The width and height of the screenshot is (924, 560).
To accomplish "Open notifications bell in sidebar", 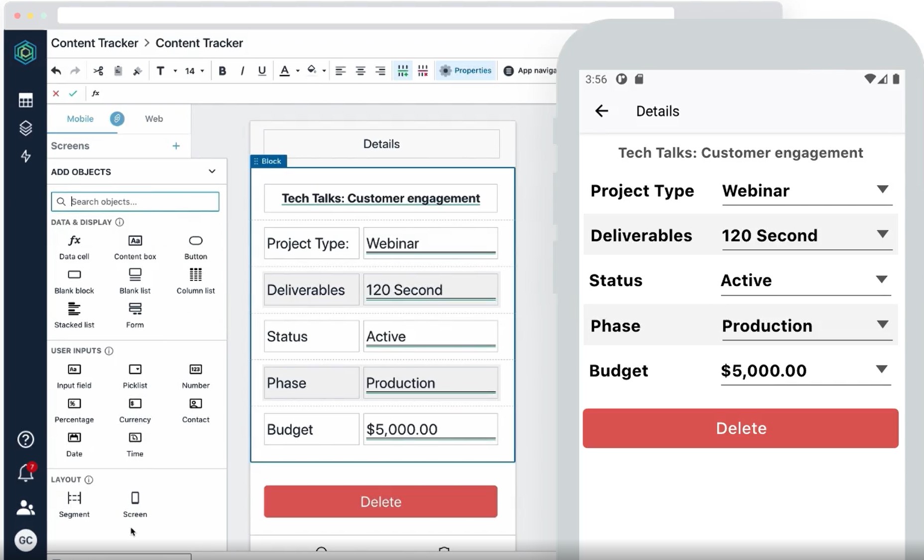I will (x=26, y=472).
